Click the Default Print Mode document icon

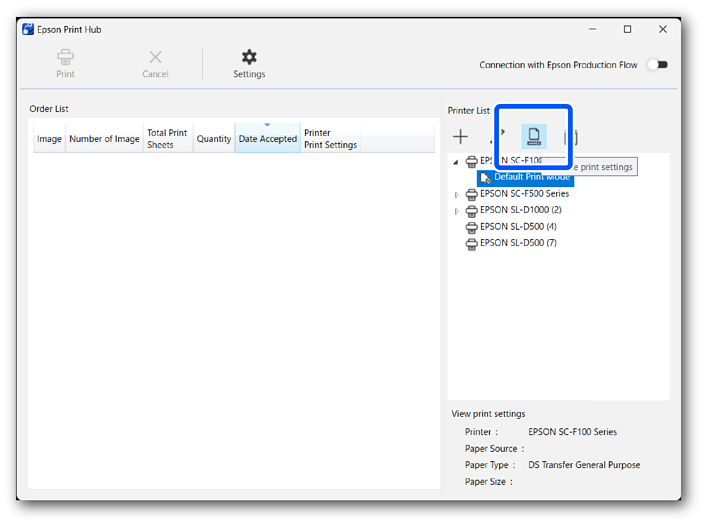click(486, 177)
